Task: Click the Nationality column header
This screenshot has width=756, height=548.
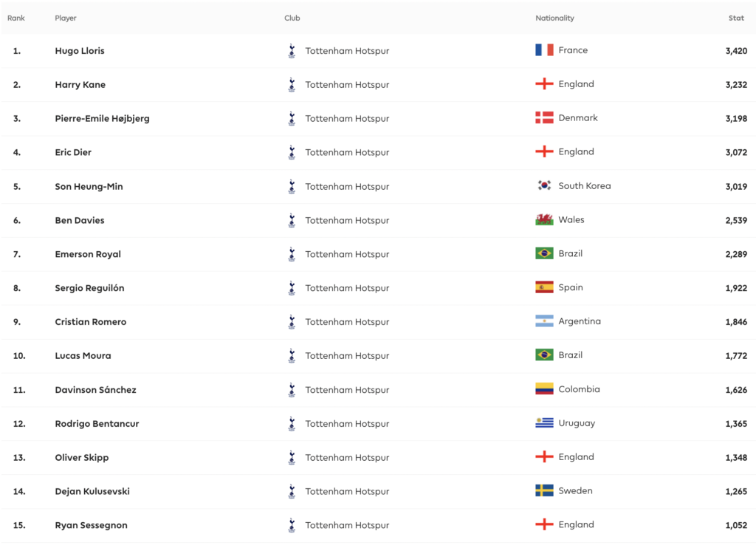Action: click(554, 18)
